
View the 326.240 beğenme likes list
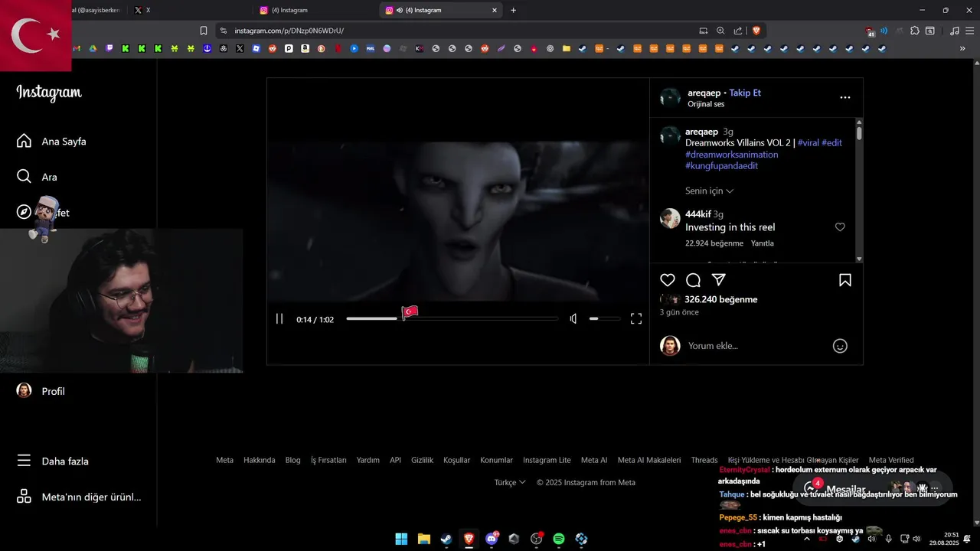pos(720,299)
